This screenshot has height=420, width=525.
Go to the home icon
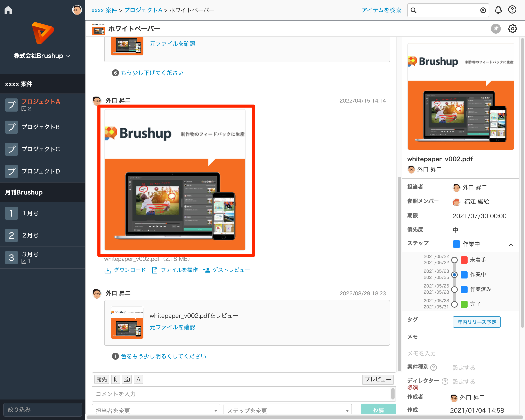[8, 10]
